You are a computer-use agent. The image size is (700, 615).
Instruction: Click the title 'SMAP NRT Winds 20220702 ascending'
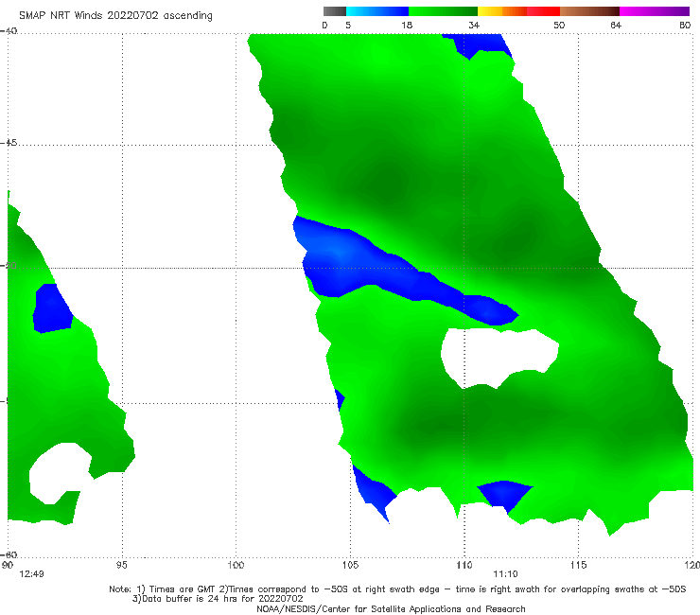[115, 15]
